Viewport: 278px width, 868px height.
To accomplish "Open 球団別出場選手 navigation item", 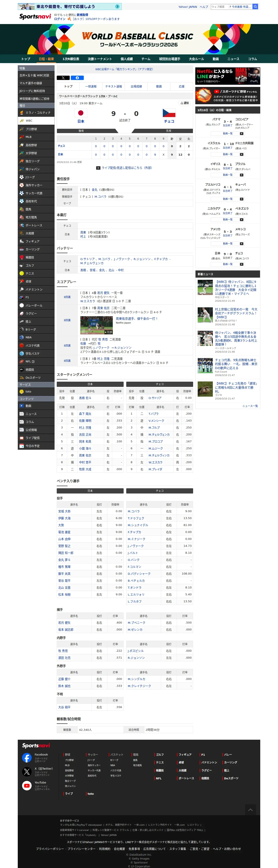I will pos(170,59).
